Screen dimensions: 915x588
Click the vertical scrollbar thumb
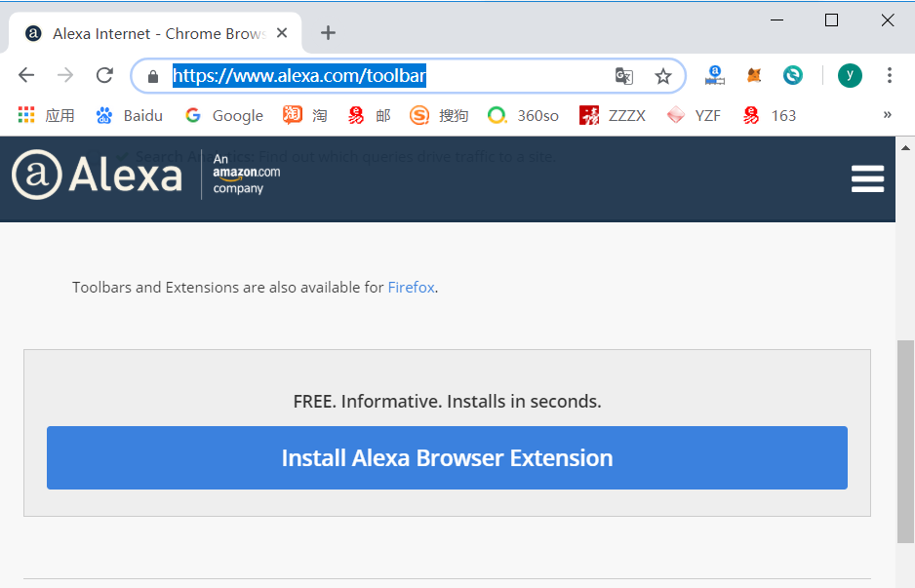pos(905,439)
